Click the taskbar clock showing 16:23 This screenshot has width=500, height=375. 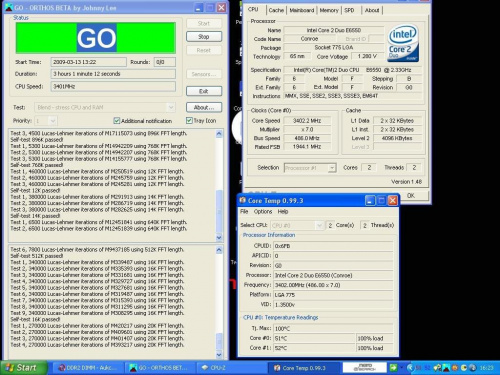486,368
